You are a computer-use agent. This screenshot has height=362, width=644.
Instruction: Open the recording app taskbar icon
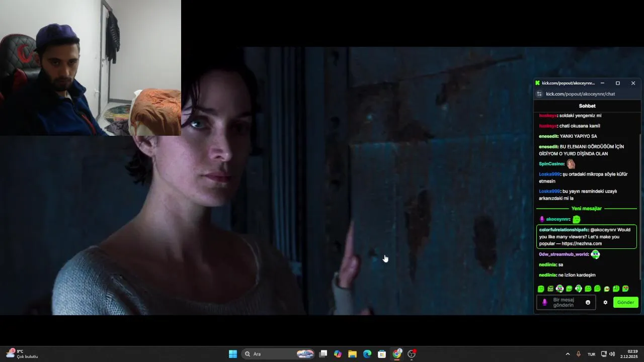[x=412, y=354]
